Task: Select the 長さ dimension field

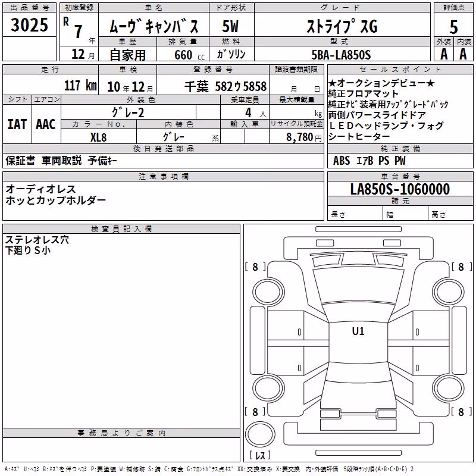Action: tap(355, 213)
